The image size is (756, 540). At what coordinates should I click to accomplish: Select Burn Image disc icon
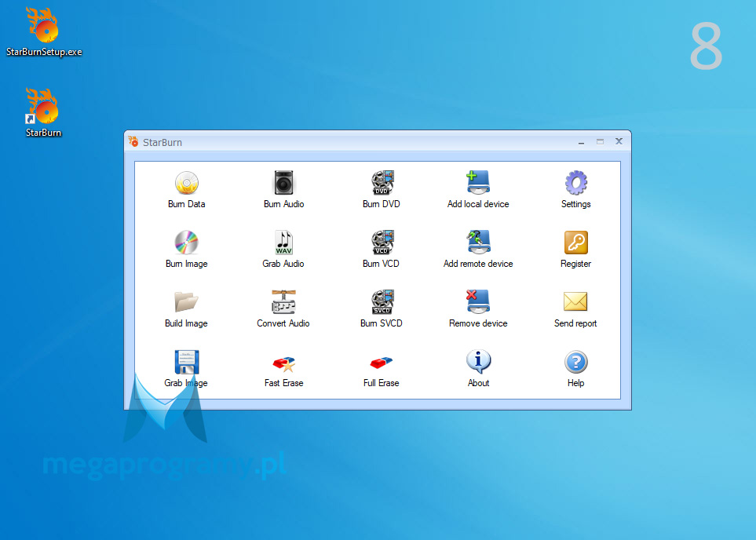(187, 243)
